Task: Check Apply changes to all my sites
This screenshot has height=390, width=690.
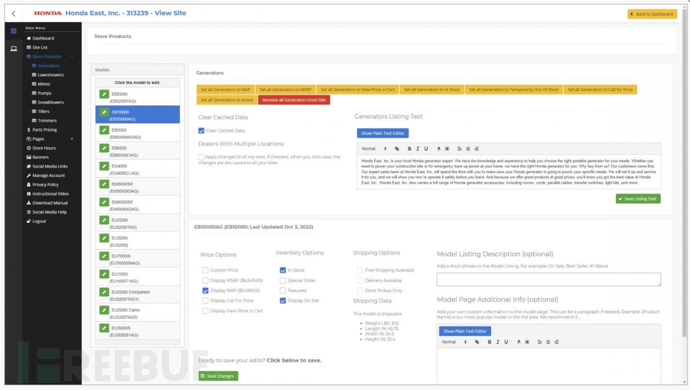Action: tap(201, 157)
